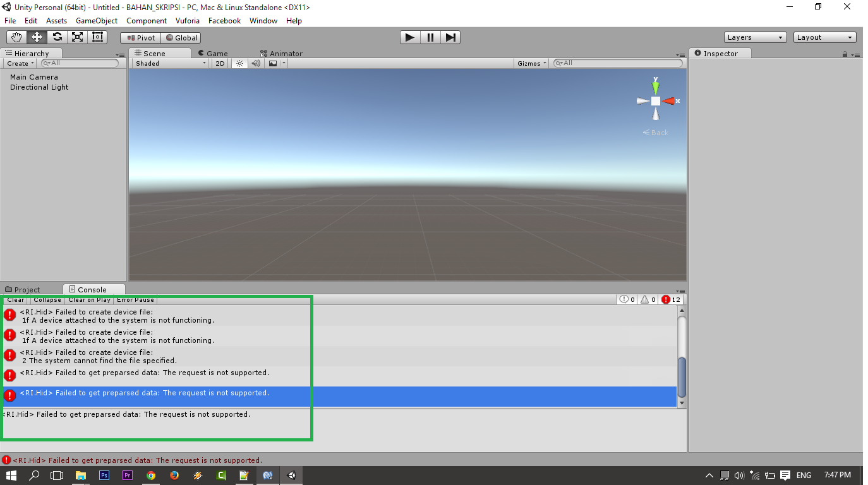The image size is (868, 485).
Task: Expand scene effects dropdown arrow
Action: tap(284, 63)
